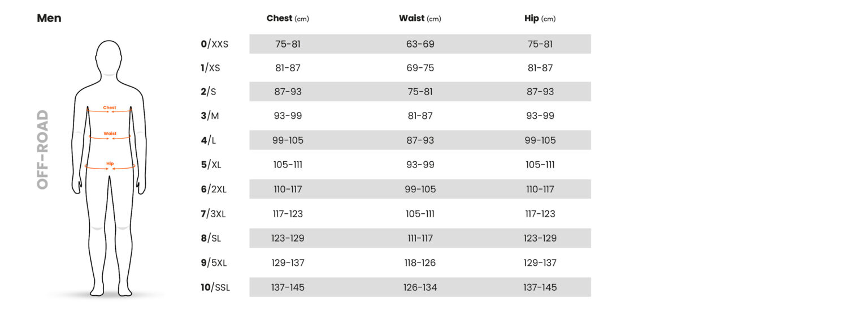Click the Chest measurement arrow on figure

coord(110,111)
